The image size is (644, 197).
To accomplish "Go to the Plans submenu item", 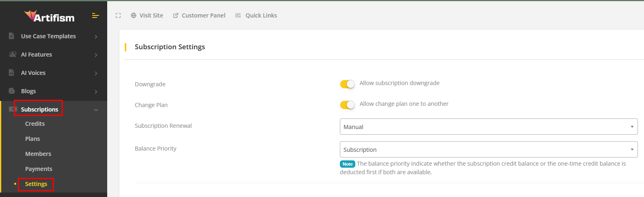I will click(x=32, y=139).
